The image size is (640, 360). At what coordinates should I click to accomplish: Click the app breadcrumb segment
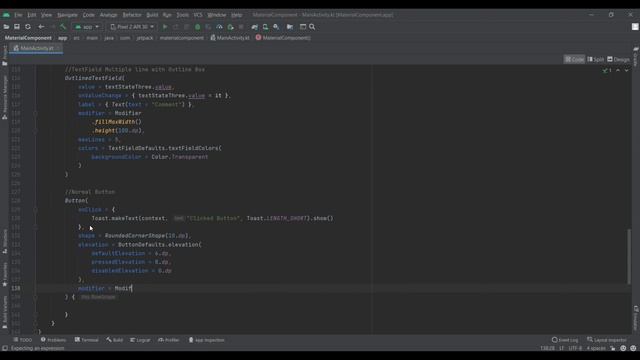click(62, 38)
